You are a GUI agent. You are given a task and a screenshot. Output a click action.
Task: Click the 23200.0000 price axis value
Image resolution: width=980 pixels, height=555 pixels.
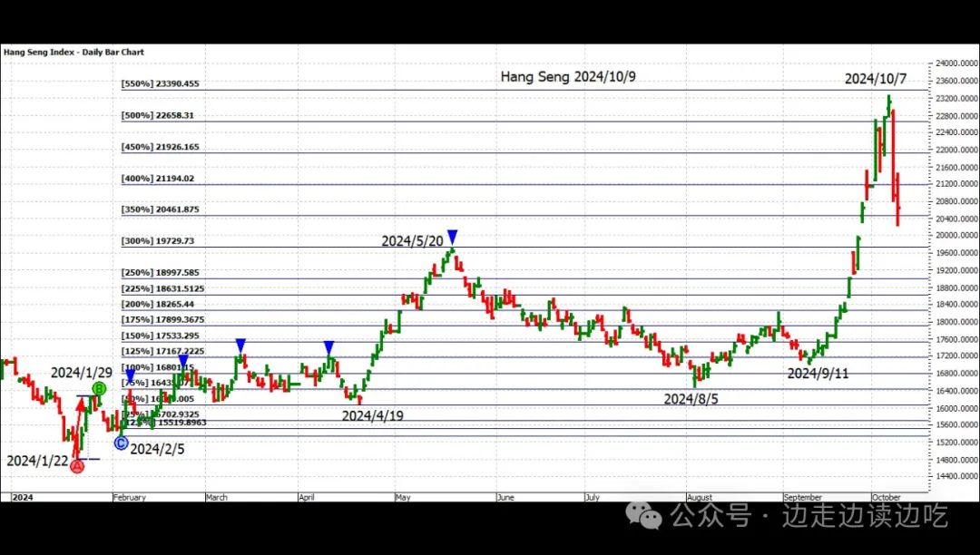pyautogui.click(x=957, y=99)
